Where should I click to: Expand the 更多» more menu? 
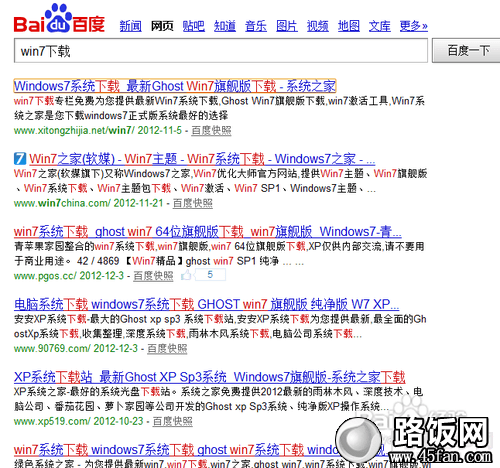point(414,26)
